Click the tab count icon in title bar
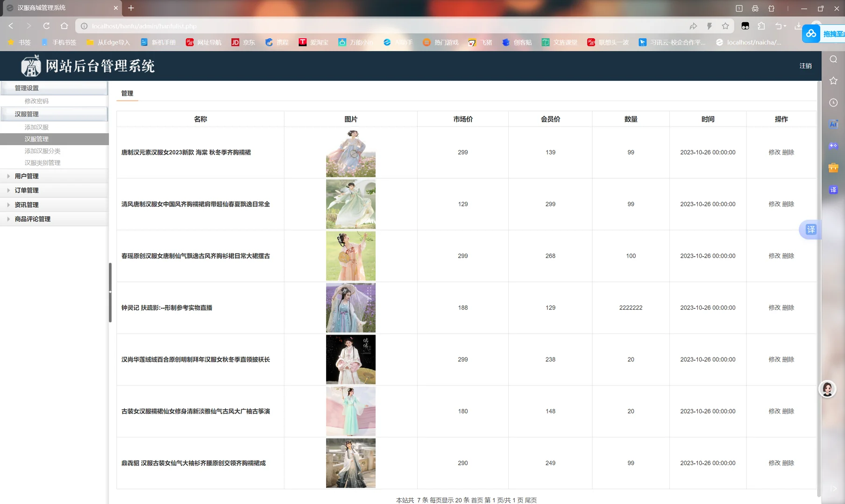Screen dimensions: 845x504 pos(739,8)
